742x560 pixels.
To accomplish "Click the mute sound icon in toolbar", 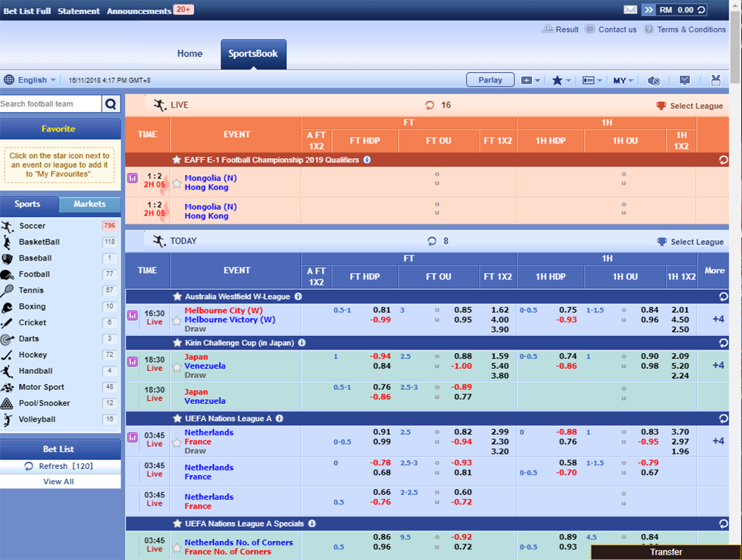I will click(654, 80).
